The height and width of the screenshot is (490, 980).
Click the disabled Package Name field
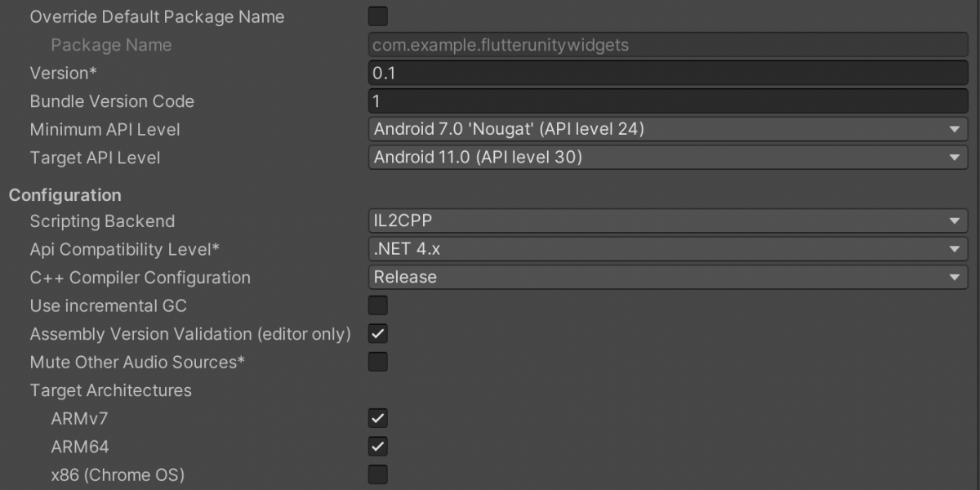click(x=667, y=45)
